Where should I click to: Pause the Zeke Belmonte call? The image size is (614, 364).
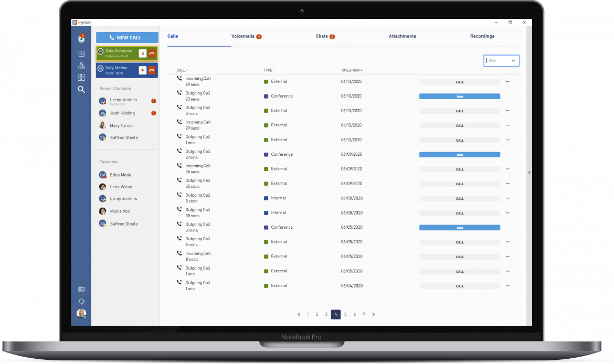[x=142, y=53]
